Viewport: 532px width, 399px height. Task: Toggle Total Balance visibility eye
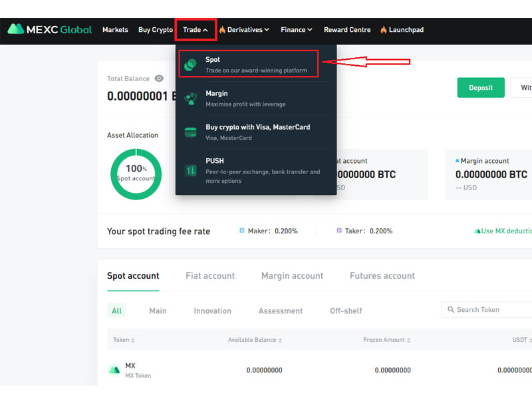coord(159,78)
